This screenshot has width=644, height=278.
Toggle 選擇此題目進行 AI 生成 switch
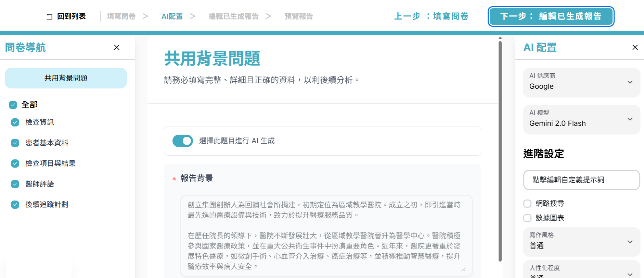point(183,141)
